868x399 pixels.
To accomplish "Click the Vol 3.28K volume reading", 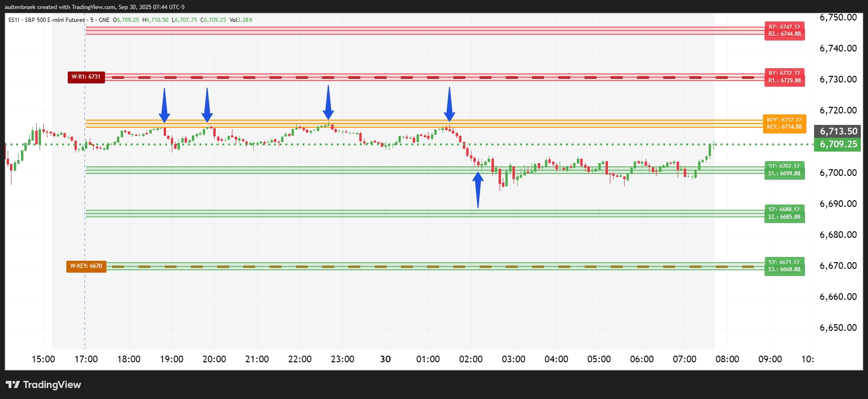I will tap(241, 20).
